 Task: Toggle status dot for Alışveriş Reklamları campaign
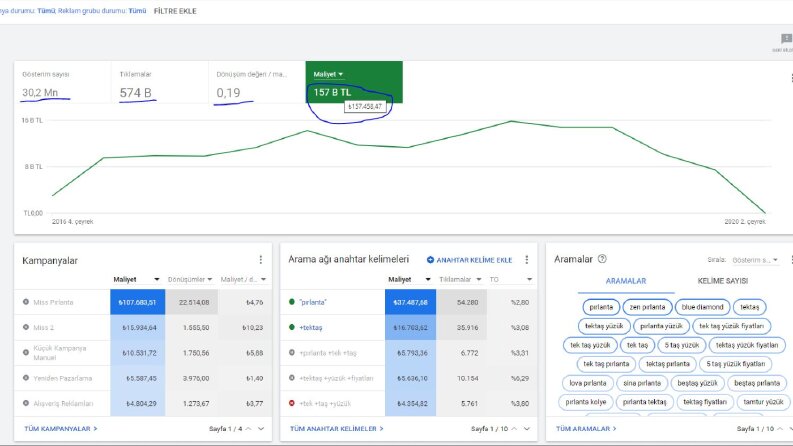click(x=26, y=403)
